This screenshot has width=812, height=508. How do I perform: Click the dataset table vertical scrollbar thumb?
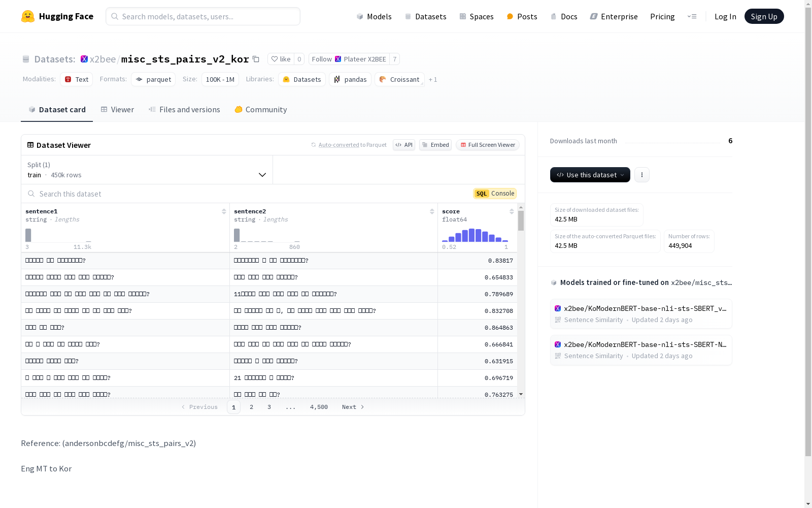[521, 221]
